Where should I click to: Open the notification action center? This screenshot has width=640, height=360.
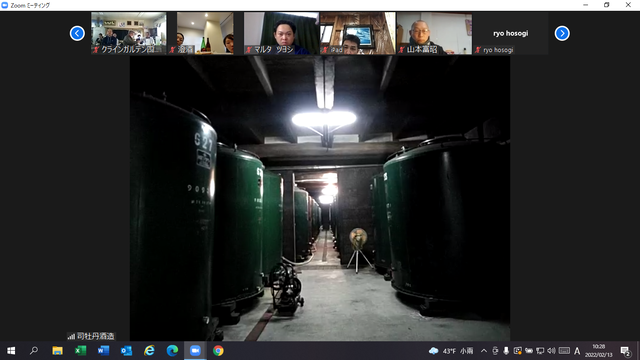[625, 351]
